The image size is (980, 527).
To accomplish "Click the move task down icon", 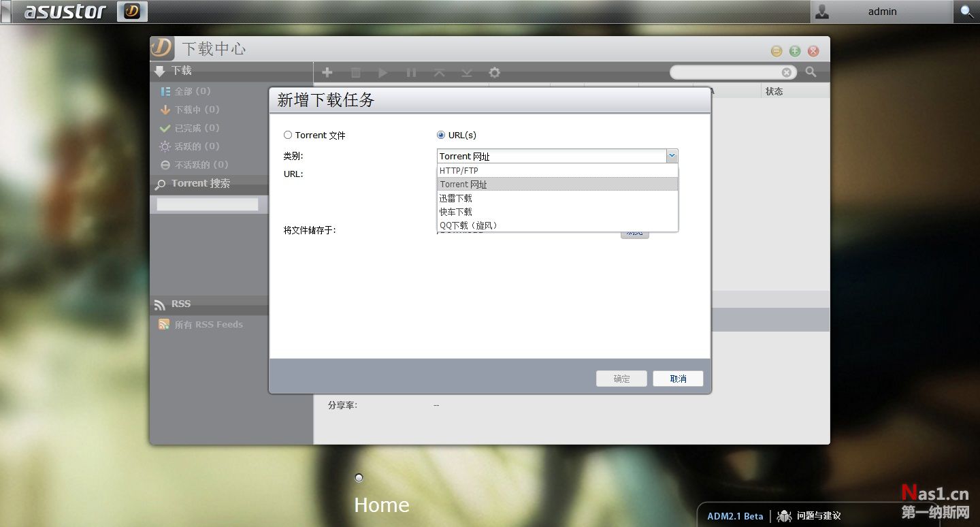I will [466, 72].
